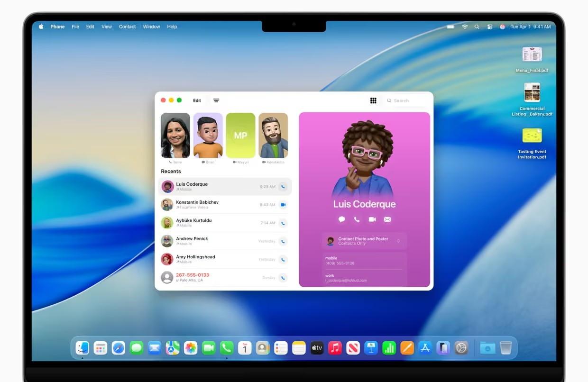This screenshot has width=588, height=382.
Task: Open Numbers from the Dock
Action: click(x=389, y=348)
